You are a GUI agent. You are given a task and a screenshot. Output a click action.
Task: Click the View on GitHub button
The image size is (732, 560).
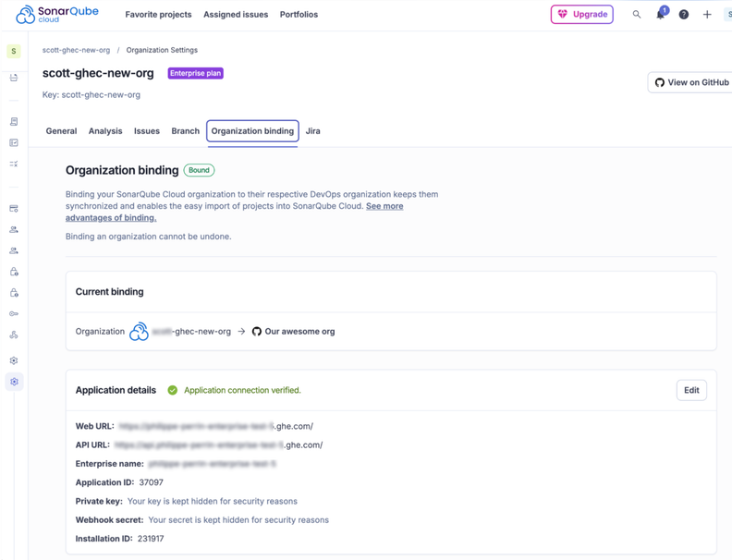pyautogui.click(x=690, y=82)
